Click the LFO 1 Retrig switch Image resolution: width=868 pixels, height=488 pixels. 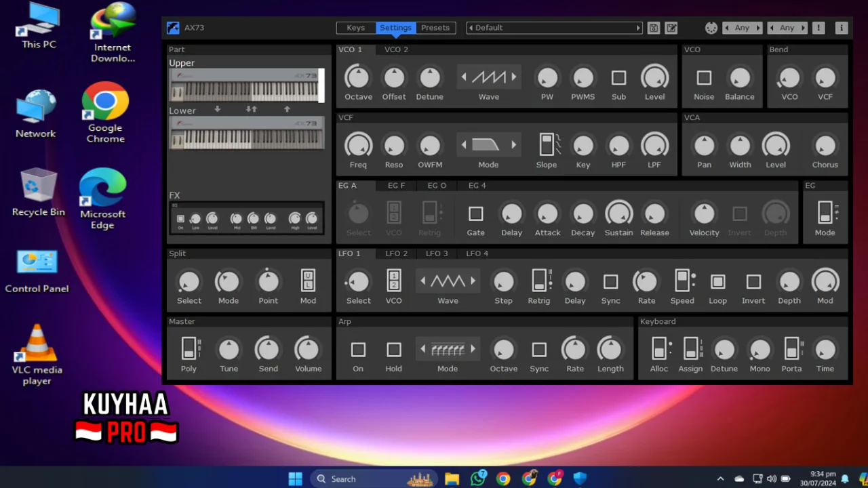(x=540, y=281)
